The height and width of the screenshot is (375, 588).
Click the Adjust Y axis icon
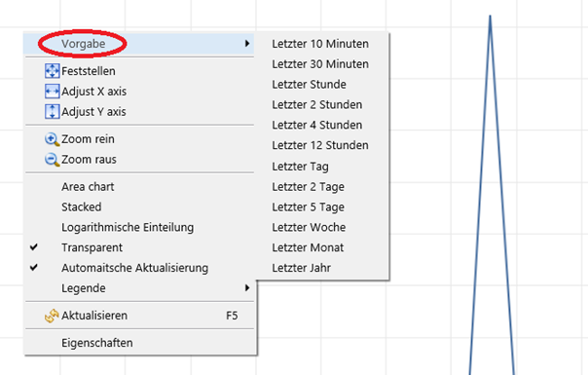click(52, 111)
